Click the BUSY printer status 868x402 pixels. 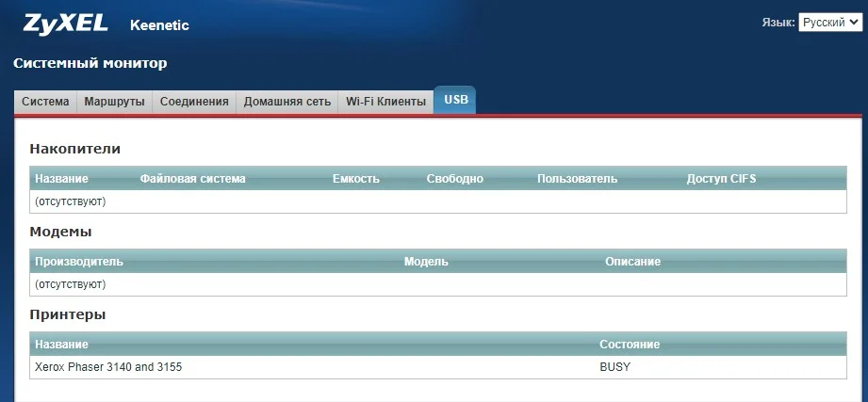point(614,367)
